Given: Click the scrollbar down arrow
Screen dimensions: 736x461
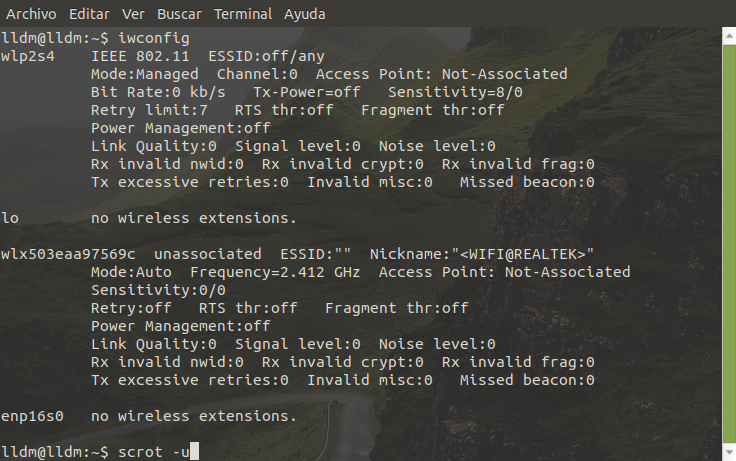Looking at the screenshot, I should pos(729,453).
